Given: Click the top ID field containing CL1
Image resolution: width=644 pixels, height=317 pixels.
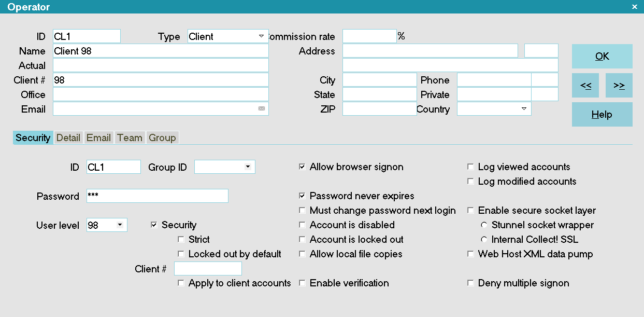Looking at the screenshot, I should [87, 36].
